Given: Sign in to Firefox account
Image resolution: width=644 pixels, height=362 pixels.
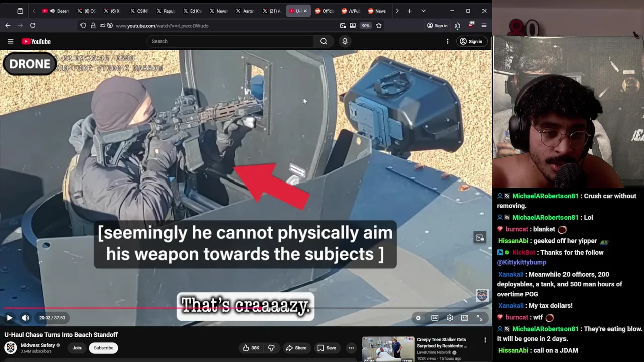Looking at the screenshot, I should (437, 26).
